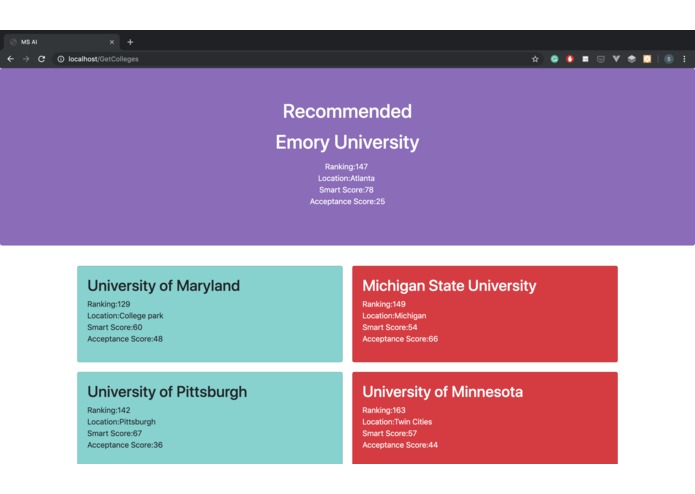Screen dimensions: 695x494
Task: Open the orange square extension icon
Action: [647, 59]
